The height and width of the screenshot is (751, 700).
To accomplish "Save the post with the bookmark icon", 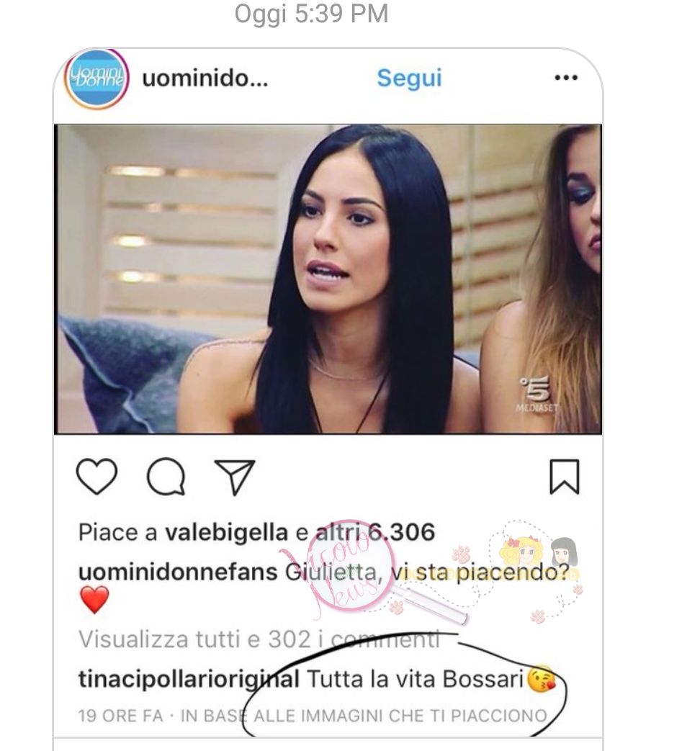I will [565, 477].
